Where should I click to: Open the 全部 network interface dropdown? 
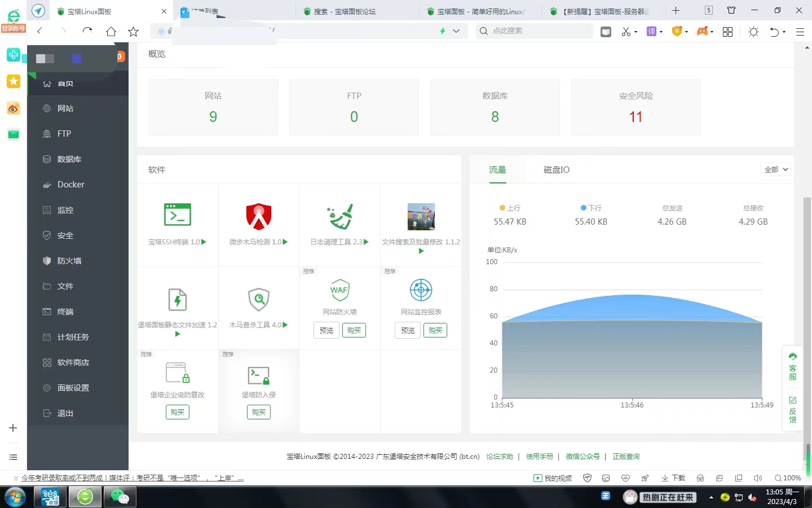(x=776, y=169)
